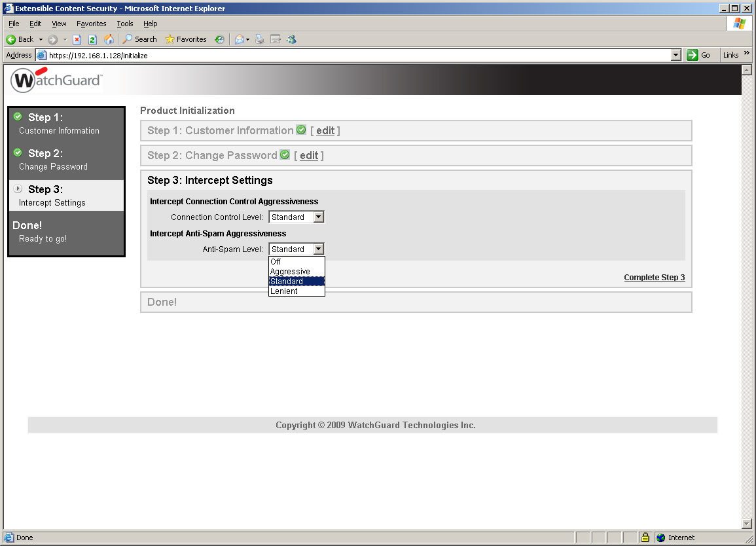Click the Back arrow icon in the toolbar
756x546 pixels.
(x=10, y=39)
